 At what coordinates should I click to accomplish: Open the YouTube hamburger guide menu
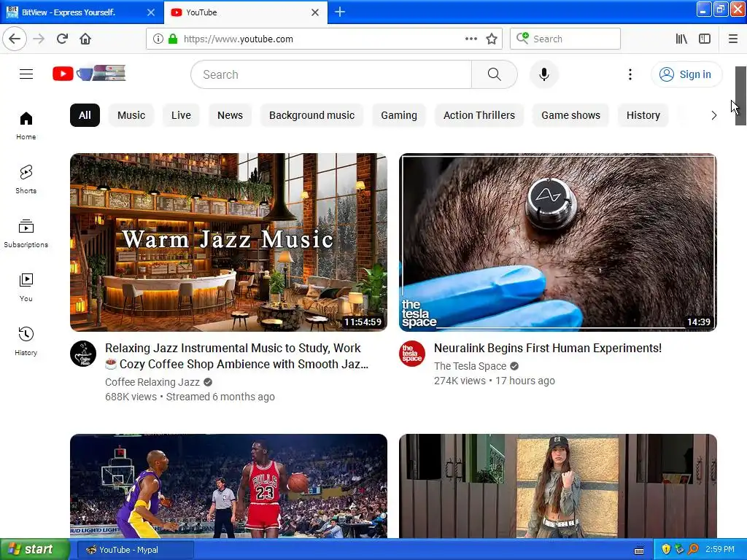click(26, 74)
